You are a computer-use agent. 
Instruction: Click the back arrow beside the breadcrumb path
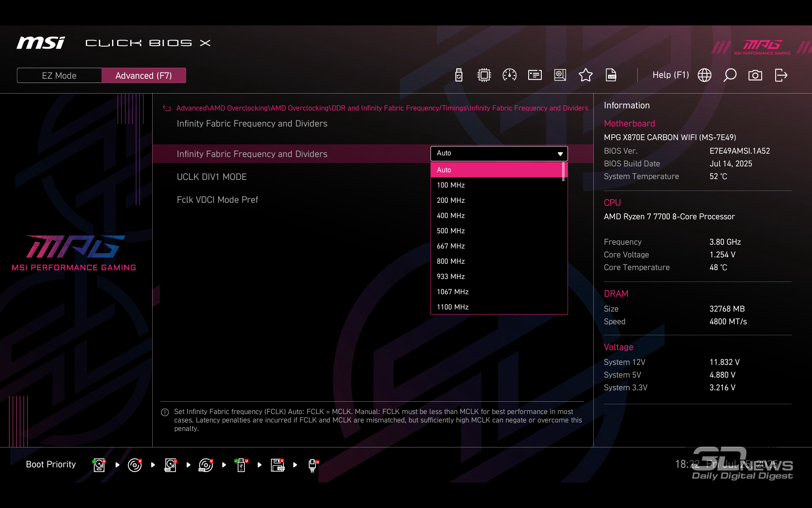[x=167, y=108]
